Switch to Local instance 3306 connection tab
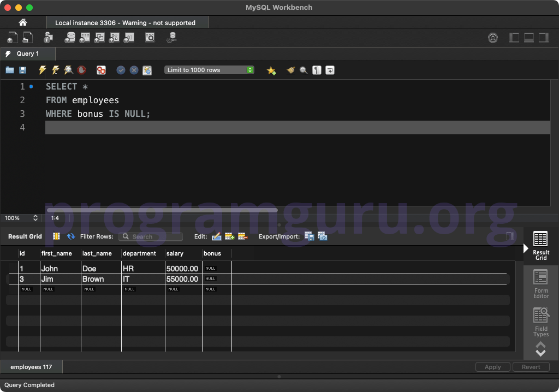Viewport: 559px width, 392px height. pyautogui.click(x=127, y=22)
